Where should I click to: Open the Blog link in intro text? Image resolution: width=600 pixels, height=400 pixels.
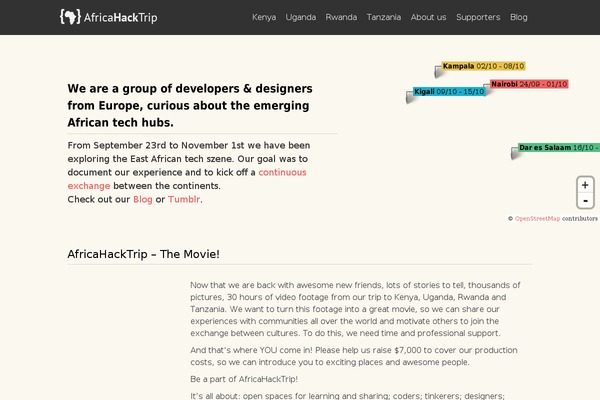(x=143, y=199)
